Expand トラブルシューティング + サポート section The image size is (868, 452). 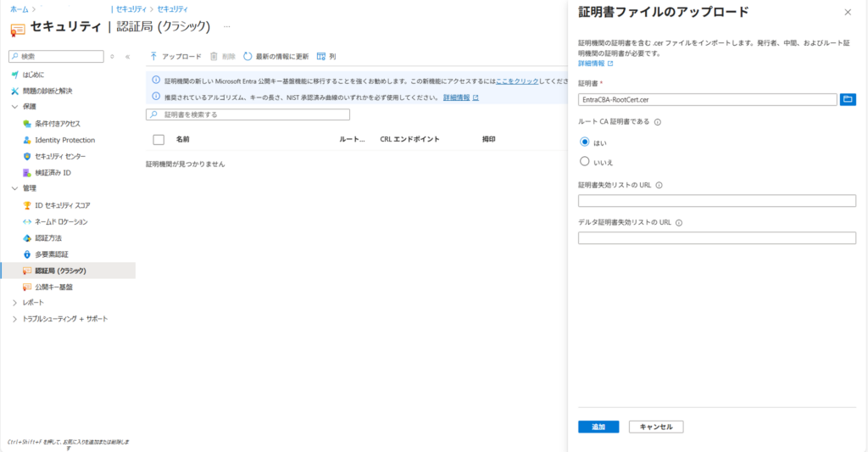(x=14, y=319)
